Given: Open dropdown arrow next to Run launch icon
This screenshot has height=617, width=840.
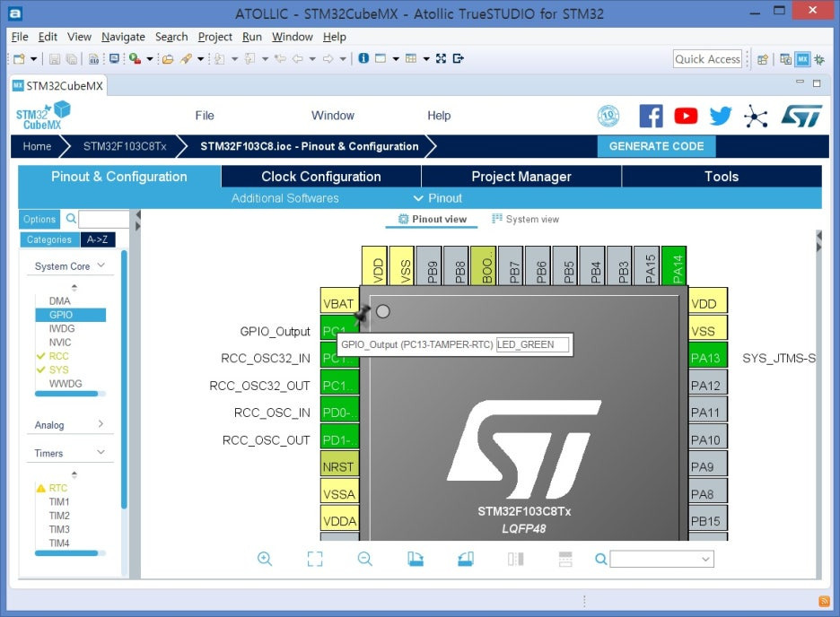Looking at the screenshot, I should coord(150,59).
